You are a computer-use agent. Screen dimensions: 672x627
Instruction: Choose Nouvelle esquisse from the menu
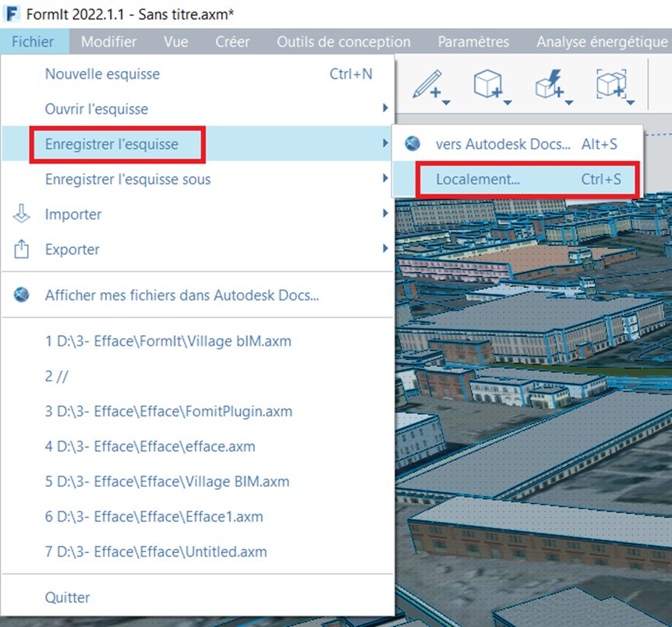point(102,74)
